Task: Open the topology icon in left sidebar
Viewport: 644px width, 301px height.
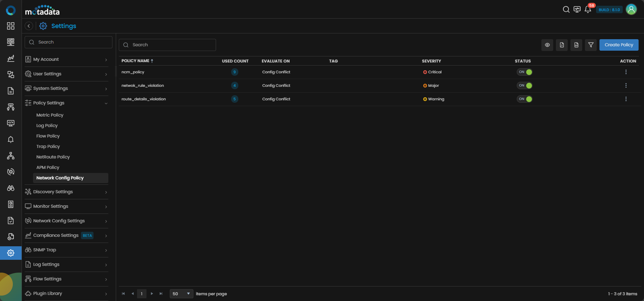Action: click(x=11, y=75)
